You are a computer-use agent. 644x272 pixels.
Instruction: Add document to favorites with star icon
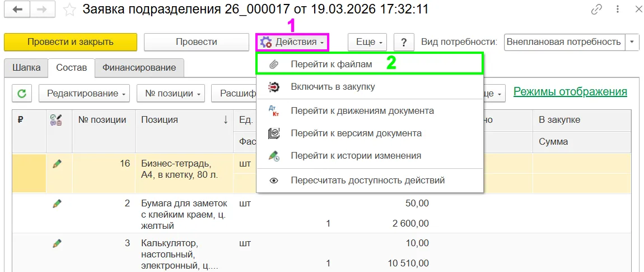click(x=69, y=10)
